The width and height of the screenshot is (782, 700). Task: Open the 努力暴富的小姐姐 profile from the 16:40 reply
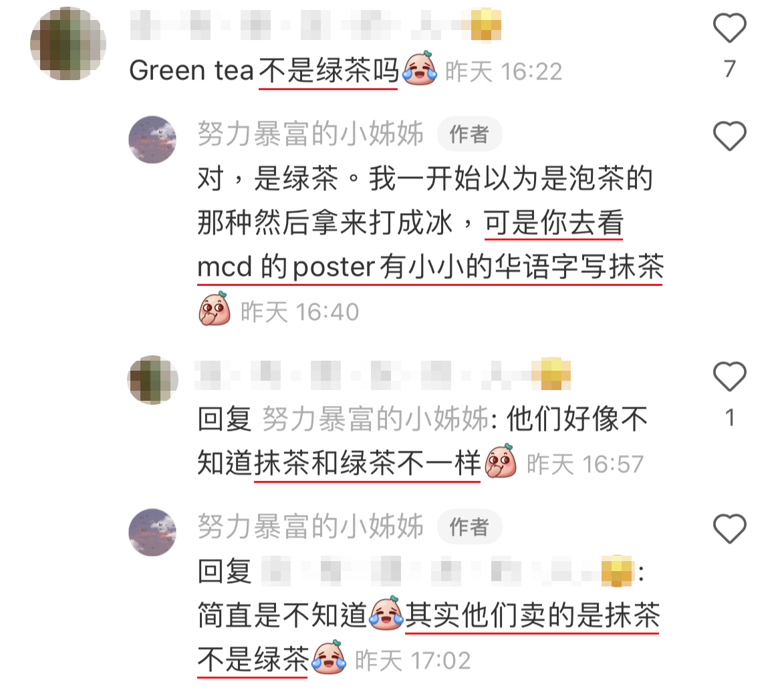[310, 134]
